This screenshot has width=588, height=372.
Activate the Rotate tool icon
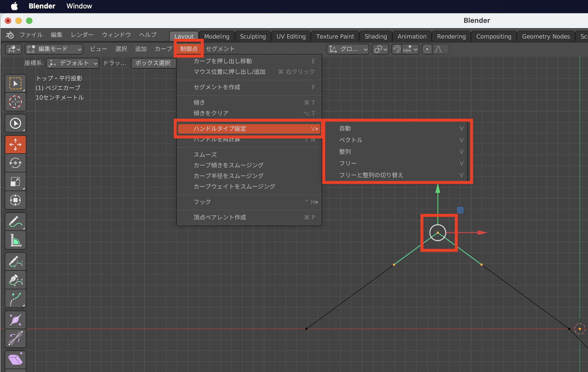point(15,163)
